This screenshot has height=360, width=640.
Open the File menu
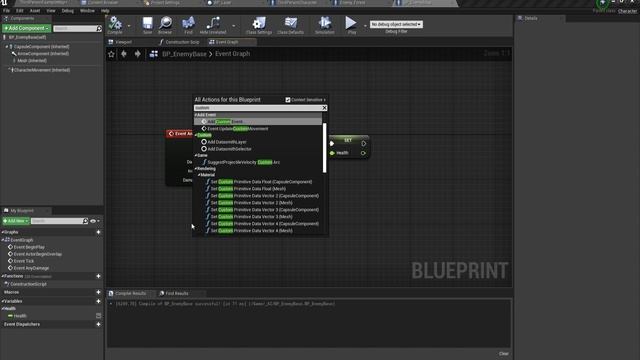(7, 11)
